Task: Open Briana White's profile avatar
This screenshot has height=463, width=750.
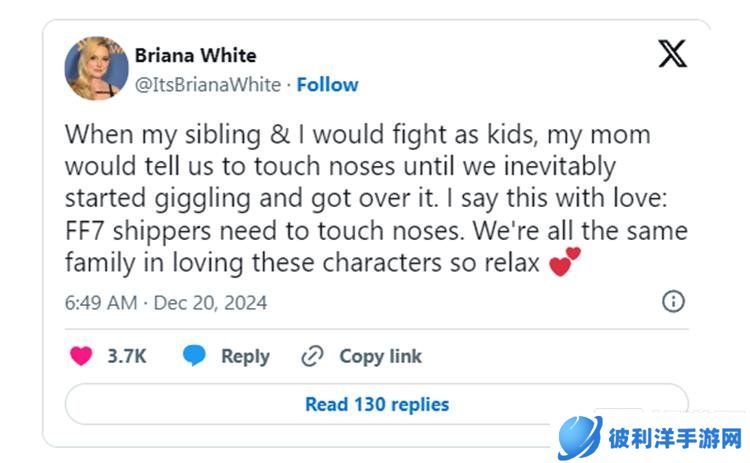Action: [x=96, y=68]
